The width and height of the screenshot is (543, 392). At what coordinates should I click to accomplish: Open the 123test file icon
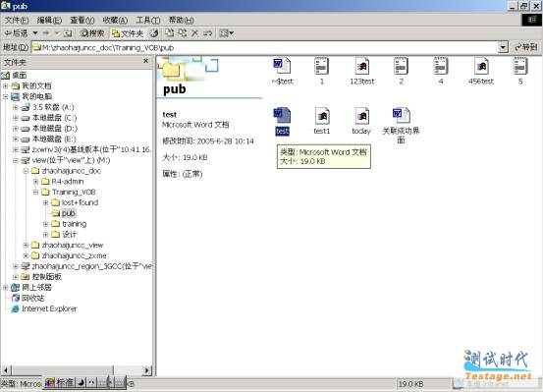[362, 71]
